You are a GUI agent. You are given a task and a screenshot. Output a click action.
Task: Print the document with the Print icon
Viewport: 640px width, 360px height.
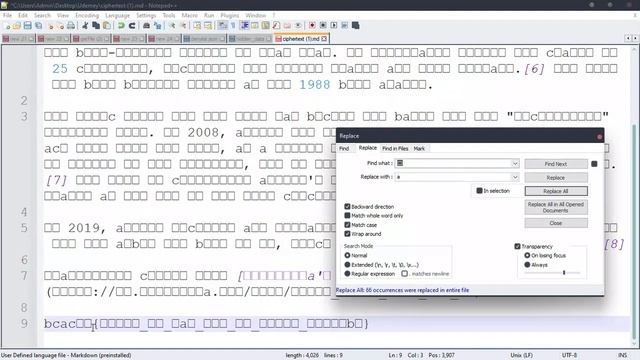click(x=71, y=25)
